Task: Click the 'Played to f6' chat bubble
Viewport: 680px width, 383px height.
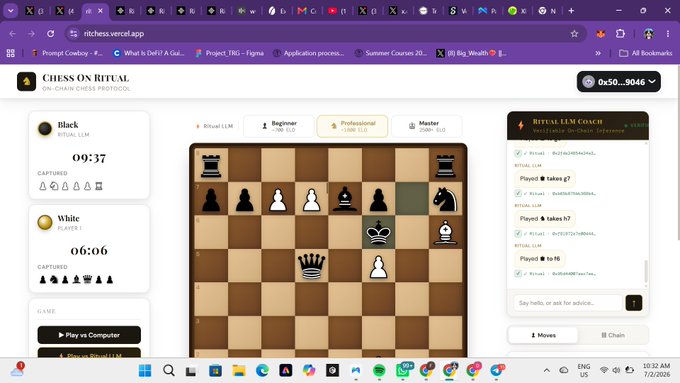Action: coord(539,259)
